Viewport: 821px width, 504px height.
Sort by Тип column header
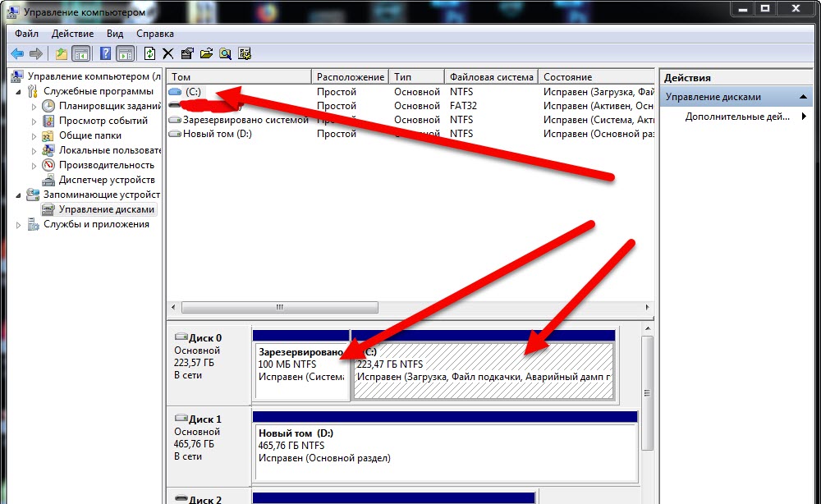417,77
